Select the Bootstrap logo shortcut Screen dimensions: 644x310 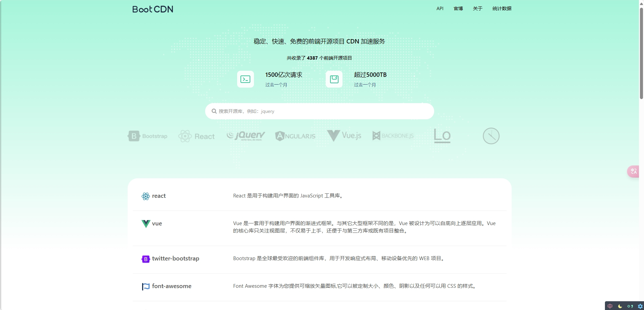point(148,136)
